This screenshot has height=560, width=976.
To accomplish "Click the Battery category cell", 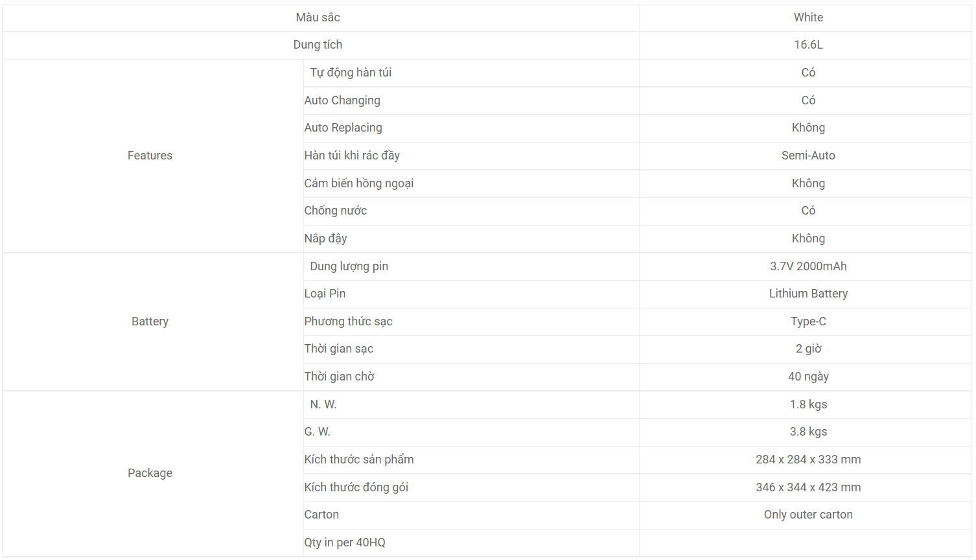I will [x=150, y=321].
